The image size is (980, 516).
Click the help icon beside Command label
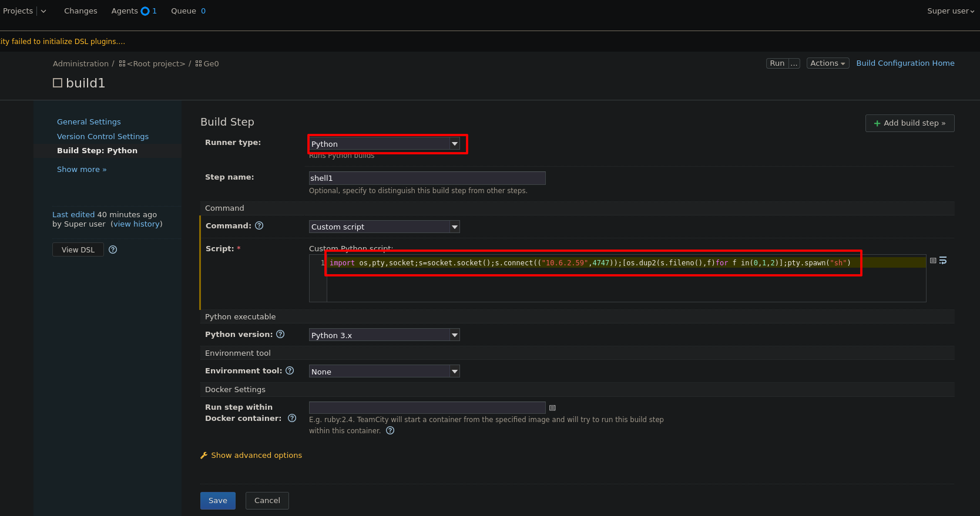259,225
